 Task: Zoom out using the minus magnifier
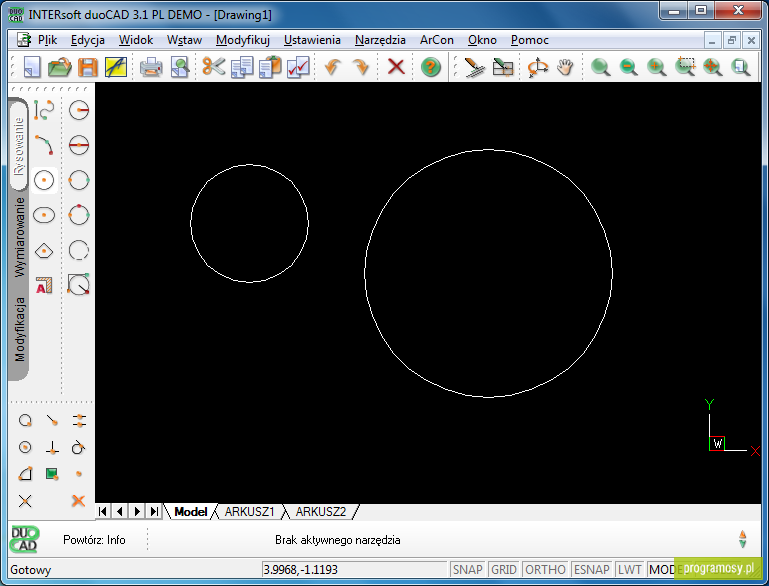click(628, 67)
